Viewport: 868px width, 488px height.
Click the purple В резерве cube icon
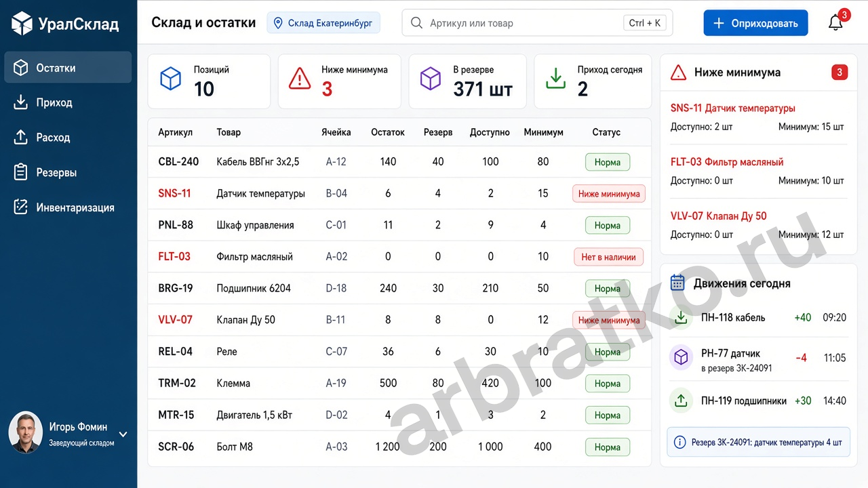point(431,79)
